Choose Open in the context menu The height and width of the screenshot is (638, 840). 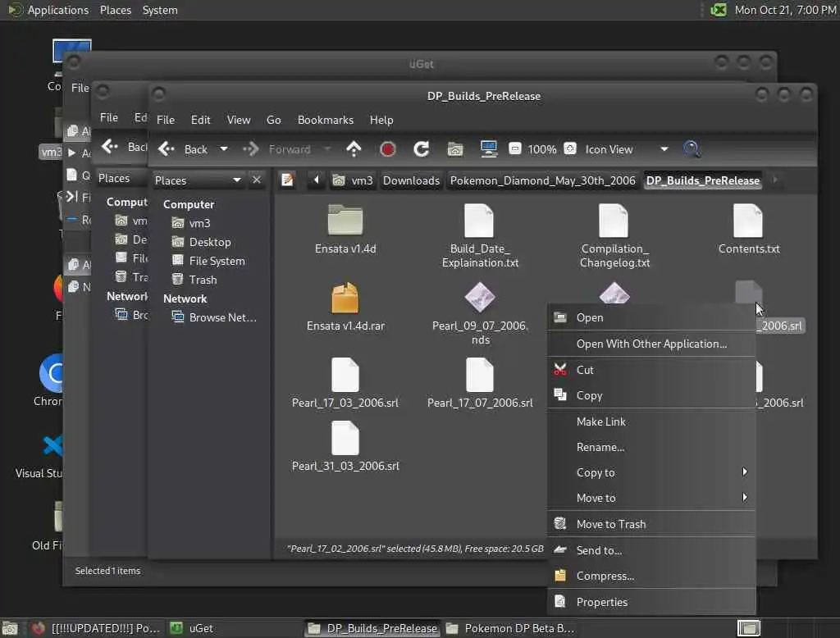pos(651,317)
